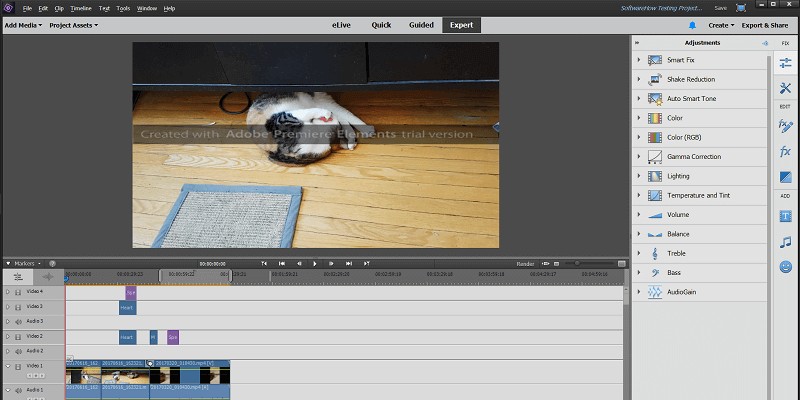The image size is (800, 400).
Task: Open the Music panel with note icon
Action: (785, 242)
